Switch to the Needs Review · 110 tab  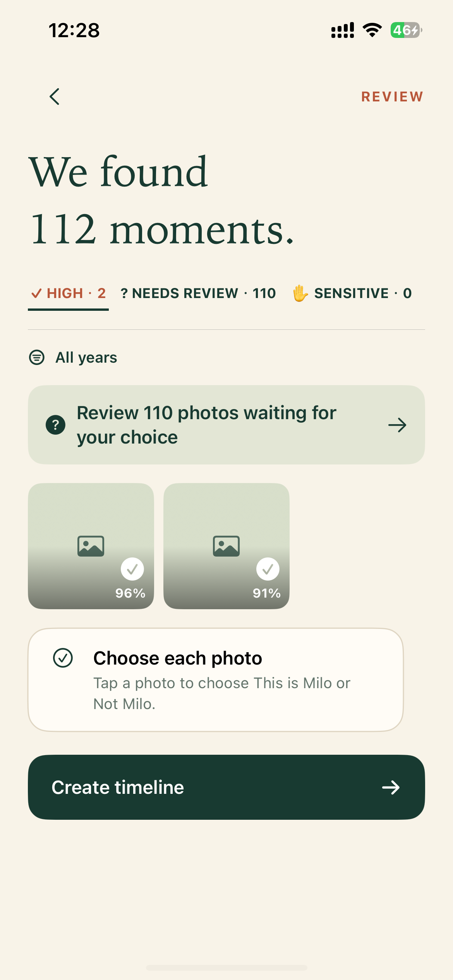[198, 293]
